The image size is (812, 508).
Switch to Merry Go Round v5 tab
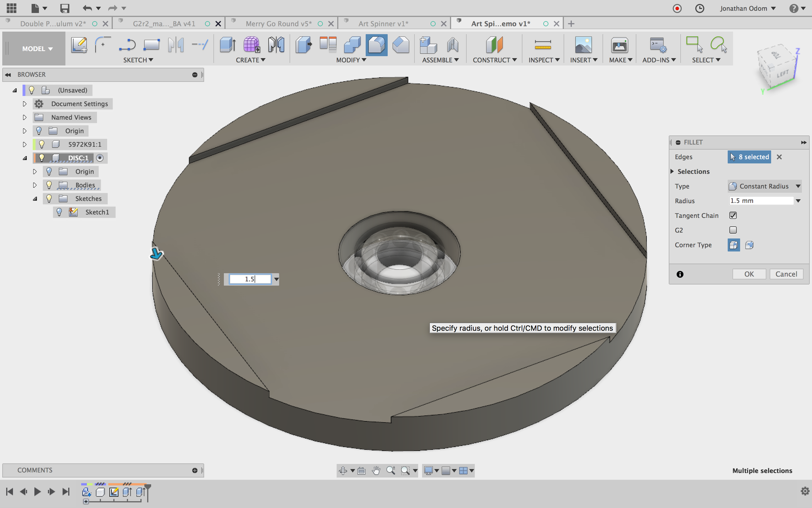[278, 23]
